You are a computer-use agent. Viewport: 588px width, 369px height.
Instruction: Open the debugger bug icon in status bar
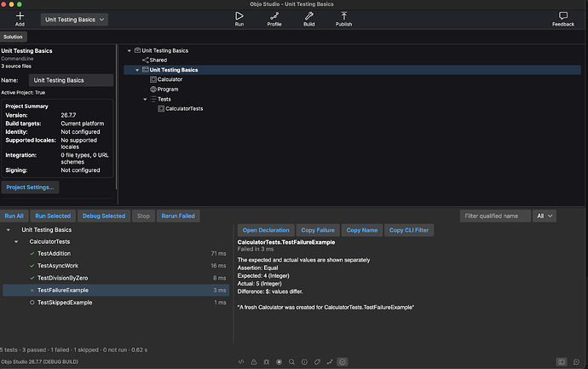[x=266, y=362]
